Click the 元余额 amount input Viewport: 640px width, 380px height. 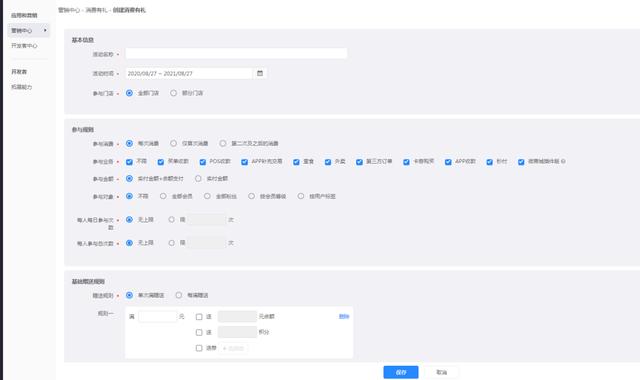point(237,316)
